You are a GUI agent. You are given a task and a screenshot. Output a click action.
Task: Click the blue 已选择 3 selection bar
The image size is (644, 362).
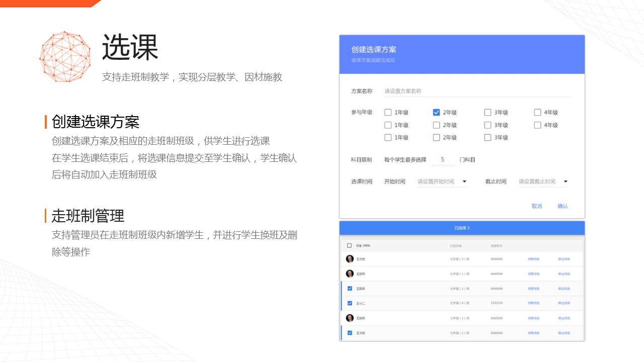pos(462,228)
